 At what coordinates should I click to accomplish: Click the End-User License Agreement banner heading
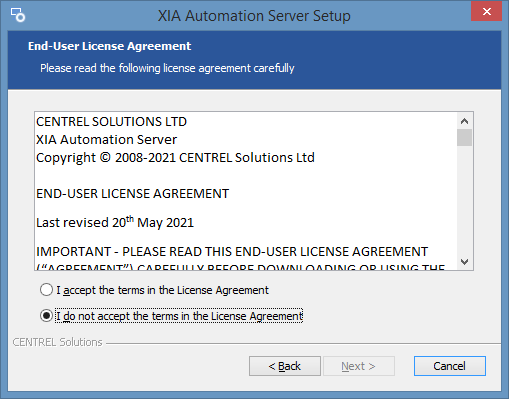pos(109,46)
